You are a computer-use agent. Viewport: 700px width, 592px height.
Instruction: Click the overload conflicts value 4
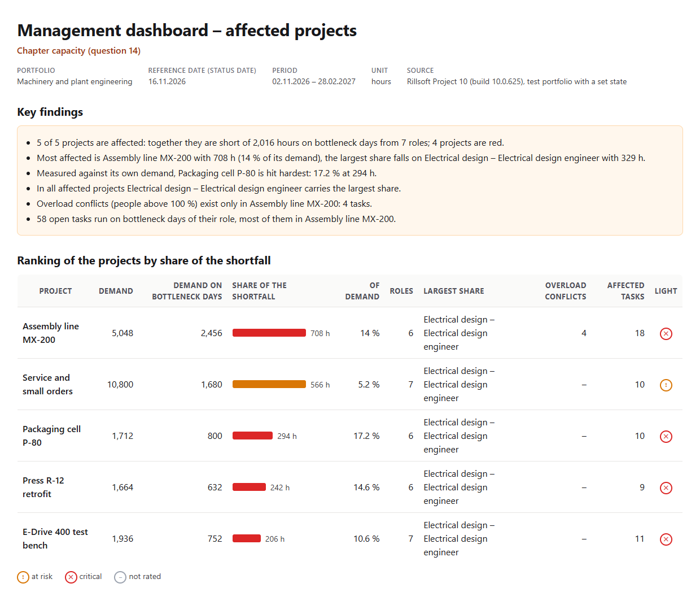point(584,333)
